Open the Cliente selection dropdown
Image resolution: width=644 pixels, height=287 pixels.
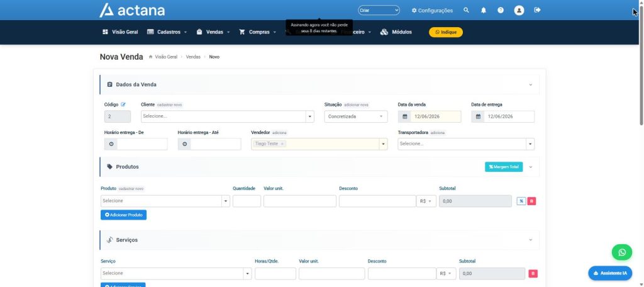click(x=228, y=116)
